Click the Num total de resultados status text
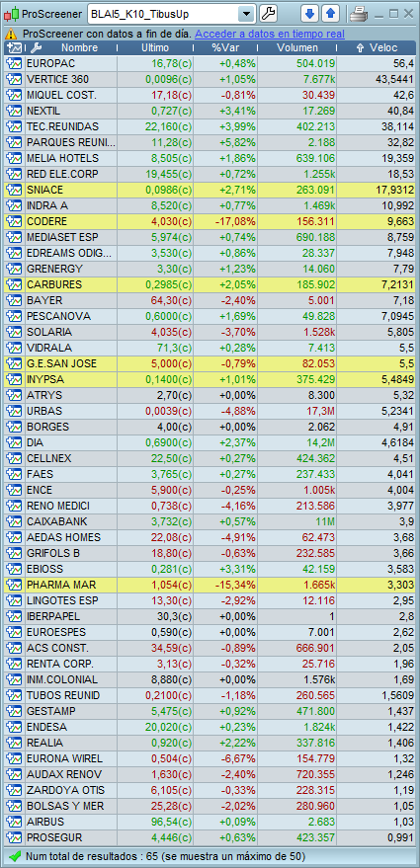The width and height of the screenshot is (420, 868). tap(165, 856)
